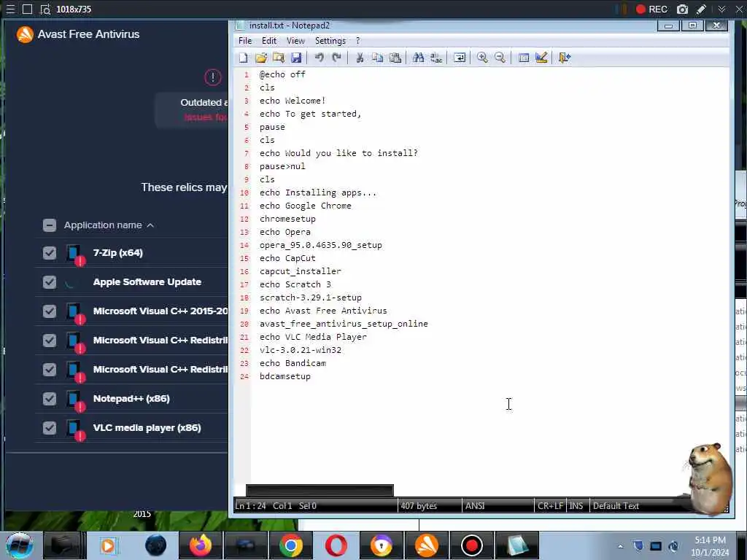747x560 pixels.
Task: Click the red exclamation alert icon in Avast
Action: point(213,77)
